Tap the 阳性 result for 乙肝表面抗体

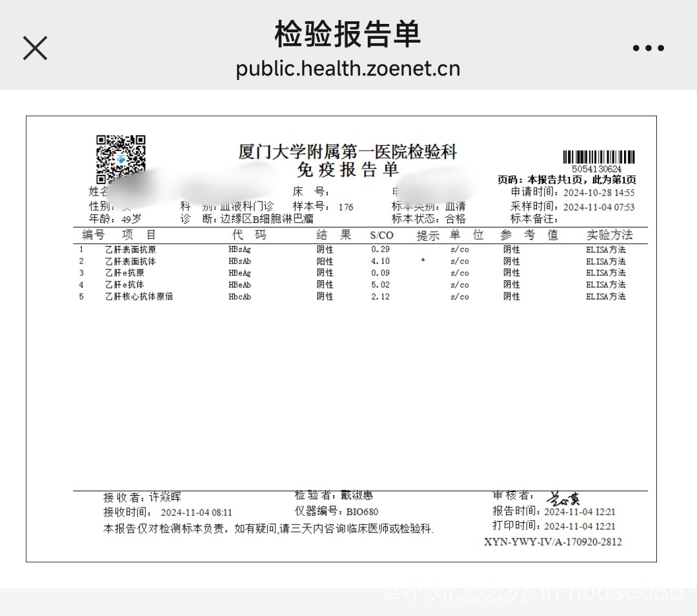(325, 262)
